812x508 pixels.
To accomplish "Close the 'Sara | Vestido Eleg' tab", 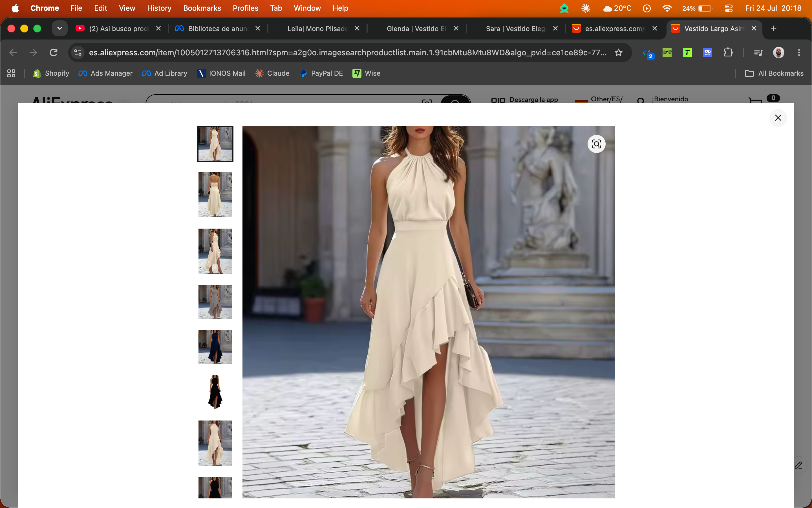I will [555, 28].
